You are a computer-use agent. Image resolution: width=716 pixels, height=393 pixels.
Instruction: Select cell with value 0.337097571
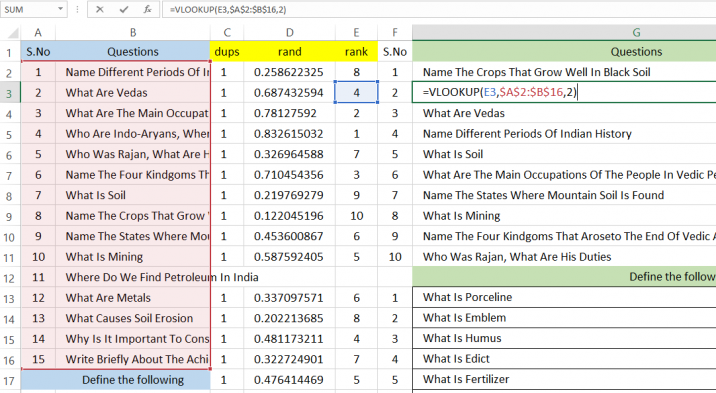click(x=290, y=298)
